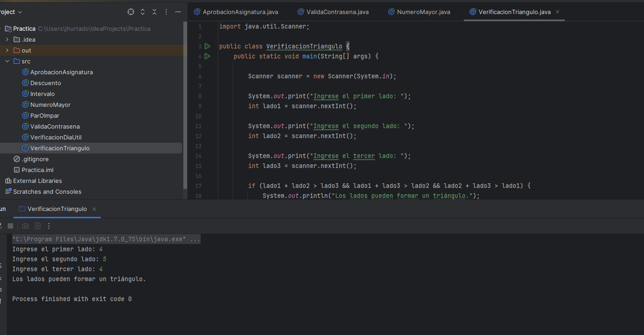Run the main method from the line 4 gutter arrow

[x=207, y=56]
